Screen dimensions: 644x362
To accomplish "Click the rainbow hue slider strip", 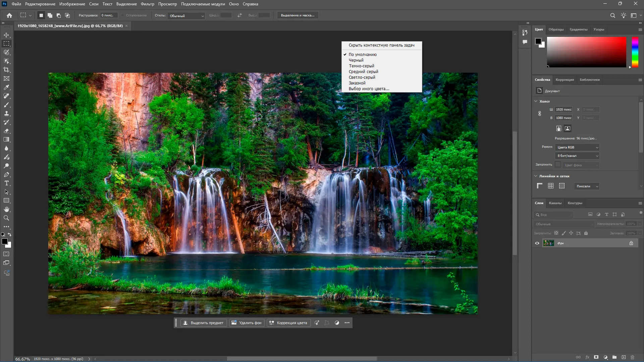I will pos(635,52).
